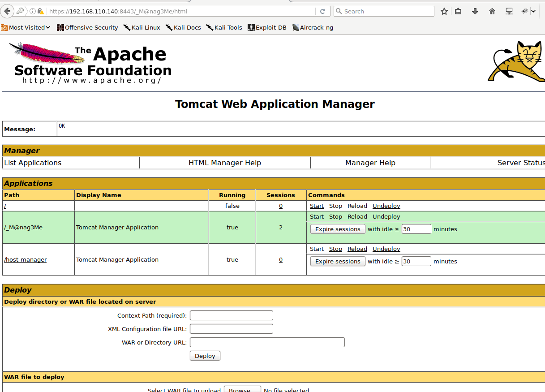The height and width of the screenshot is (392, 545).
Task: Click the sessions count 0 for root path
Action: coord(281,206)
